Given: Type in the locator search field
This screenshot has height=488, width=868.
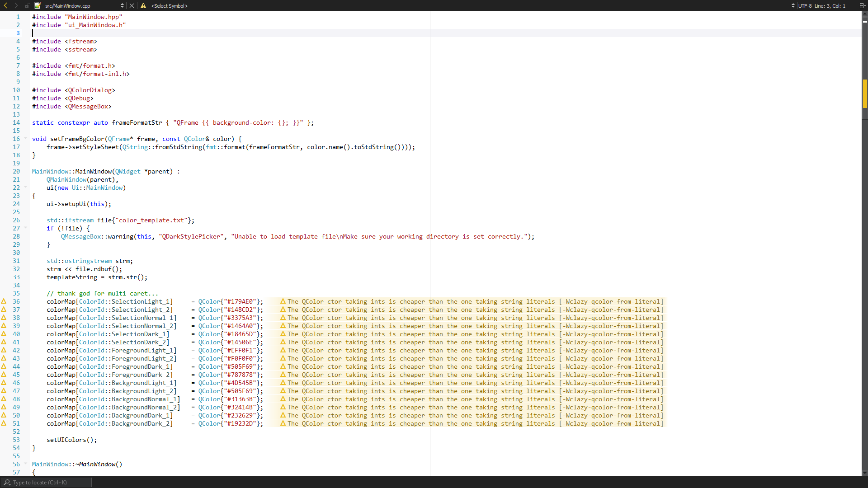Looking at the screenshot, I should [45, 483].
